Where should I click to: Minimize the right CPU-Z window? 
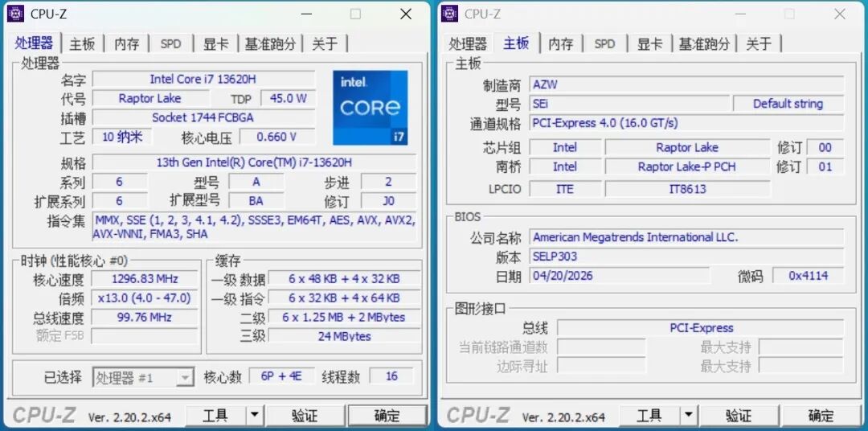pyautogui.click(x=739, y=14)
